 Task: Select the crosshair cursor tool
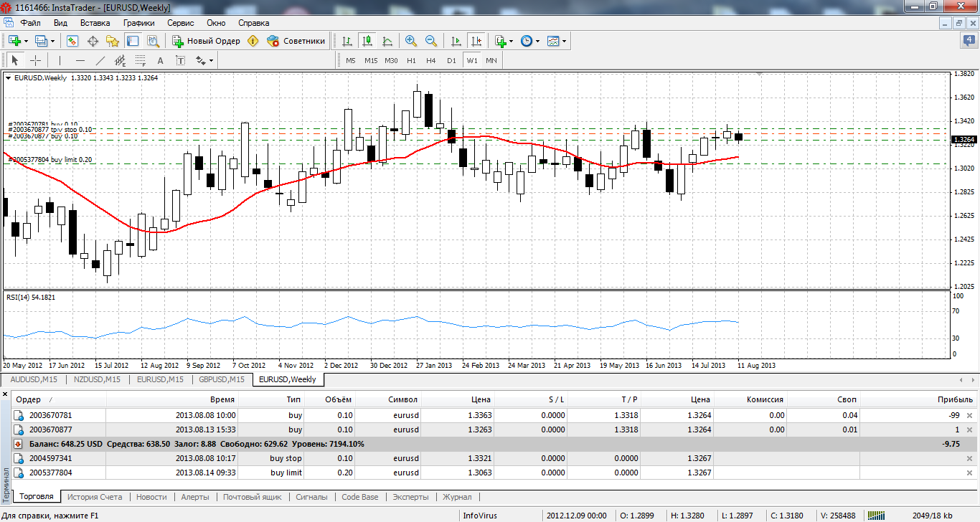point(34,60)
